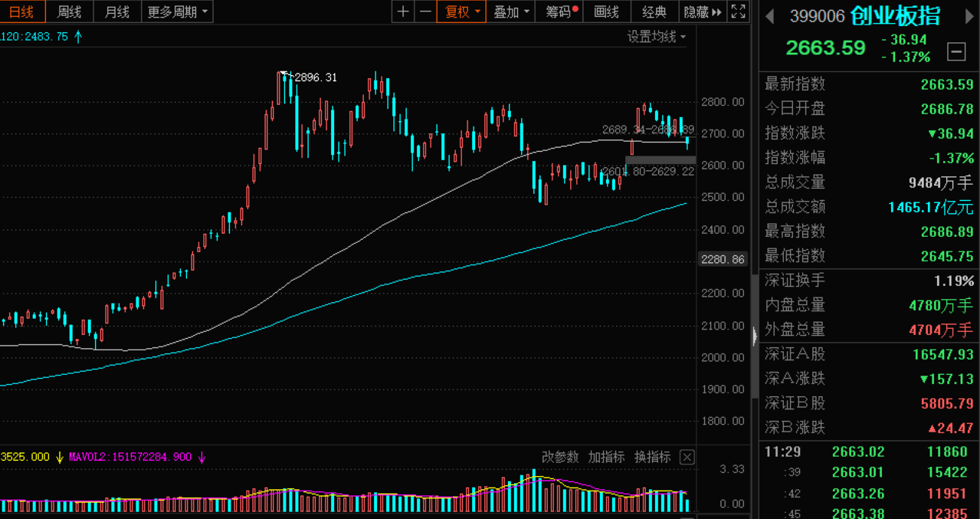Viewport: 980px width, 519px height.
Task: Open the 叠加 overlay dropdown
Action: click(512, 11)
